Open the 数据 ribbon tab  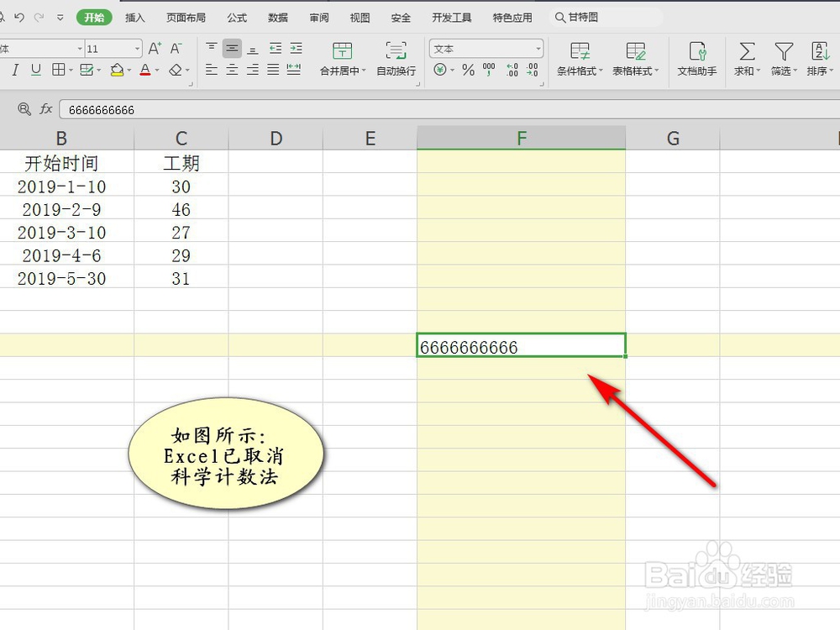coord(277,17)
